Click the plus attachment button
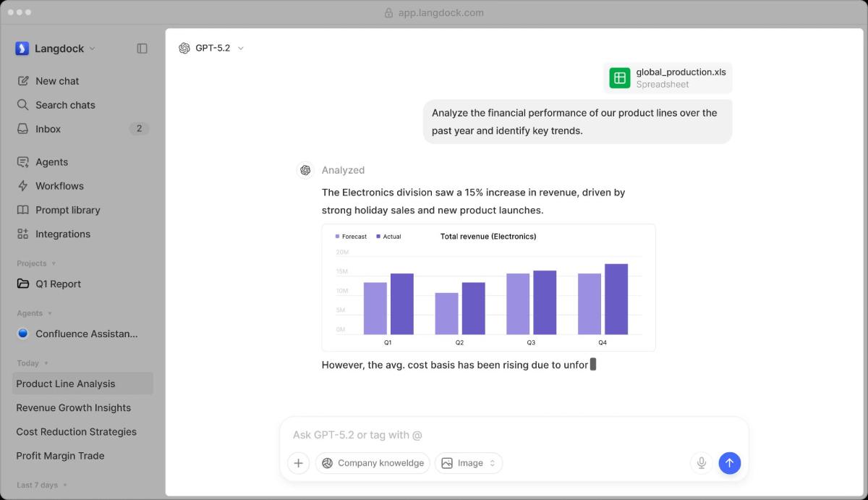Image resolution: width=868 pixels, height=500 pixels. 299,463
